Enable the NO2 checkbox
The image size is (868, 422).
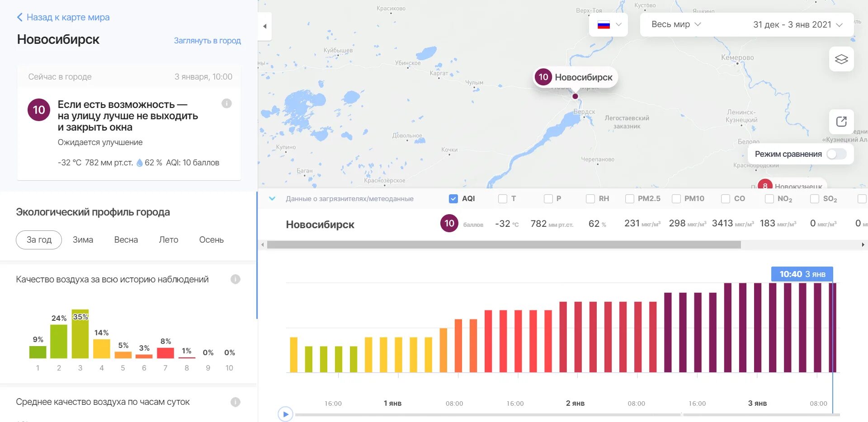[x=769, y=199]
